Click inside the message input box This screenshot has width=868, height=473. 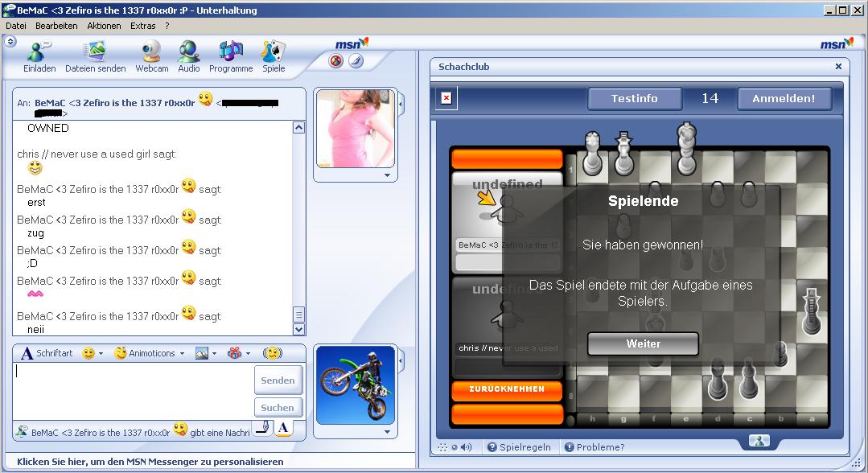[133, 391]
